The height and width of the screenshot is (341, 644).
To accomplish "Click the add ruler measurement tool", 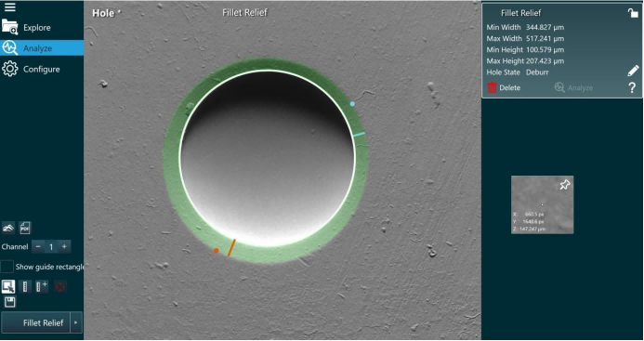I will pyautogui.click(x=42, y=286).
